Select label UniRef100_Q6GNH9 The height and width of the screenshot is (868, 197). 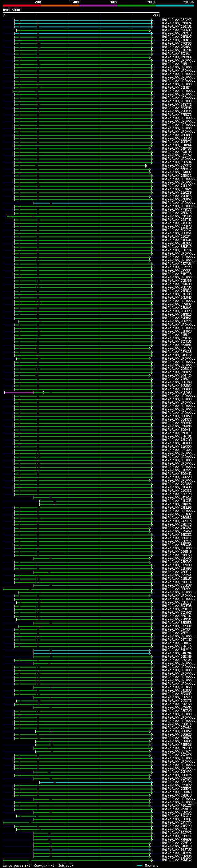177,135
